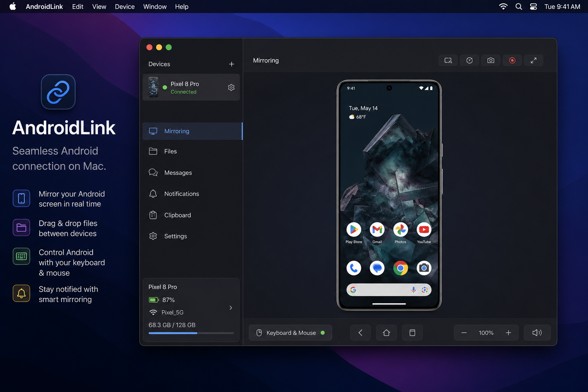Click the Google search bar on phone
588x392 pixels.
click(389, 290)
